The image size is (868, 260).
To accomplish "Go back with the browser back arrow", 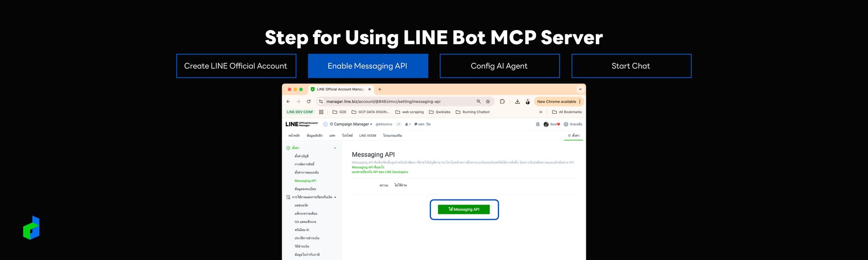I will (288, 102).
